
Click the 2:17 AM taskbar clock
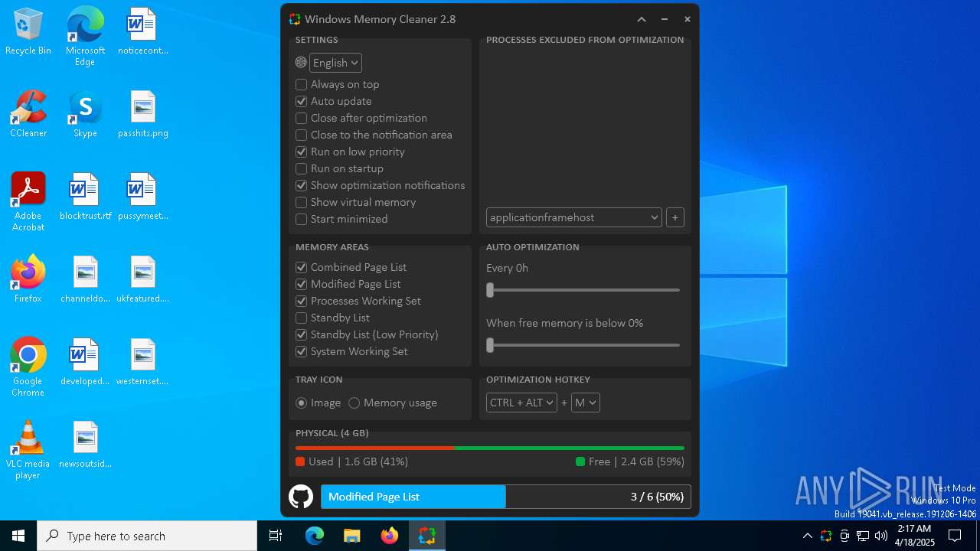915,536
